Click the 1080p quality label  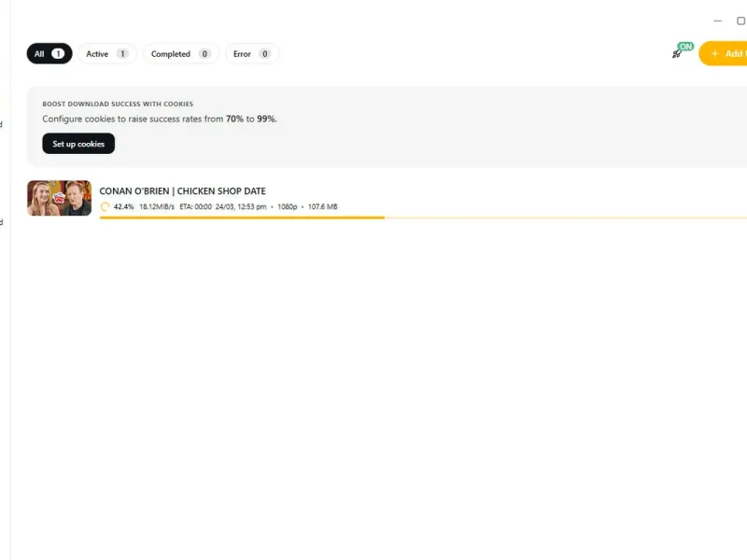coord(288,206)
